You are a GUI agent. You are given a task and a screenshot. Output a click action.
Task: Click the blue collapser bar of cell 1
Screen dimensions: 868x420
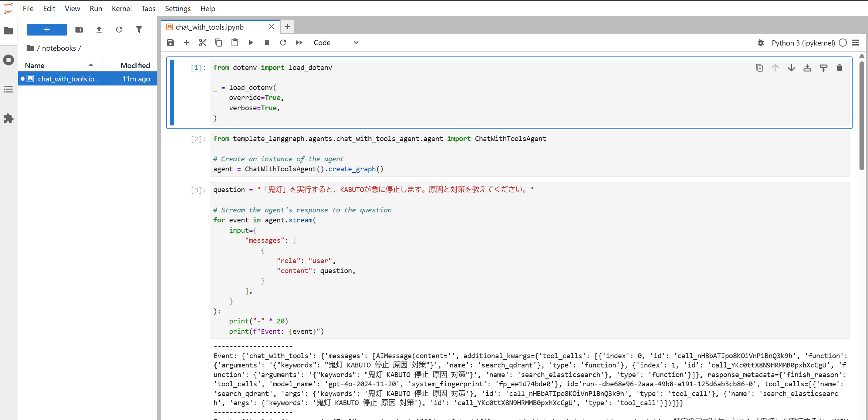coord(172,93)
